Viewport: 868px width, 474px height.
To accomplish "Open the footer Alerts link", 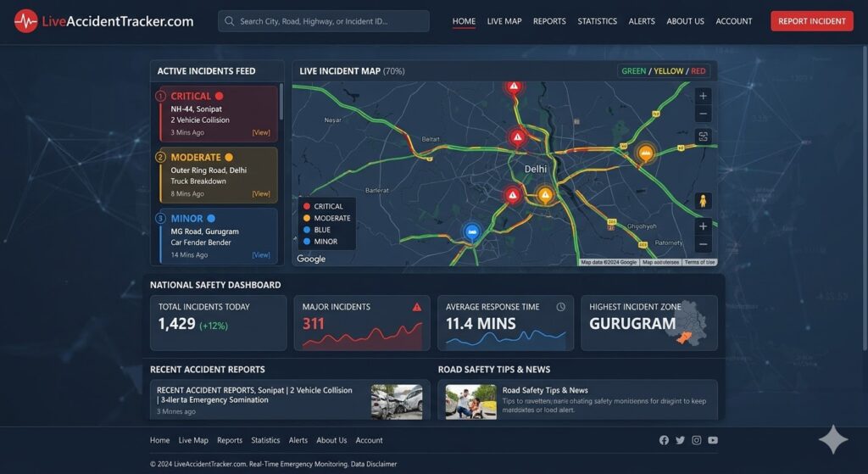I will tap(298, 440).
